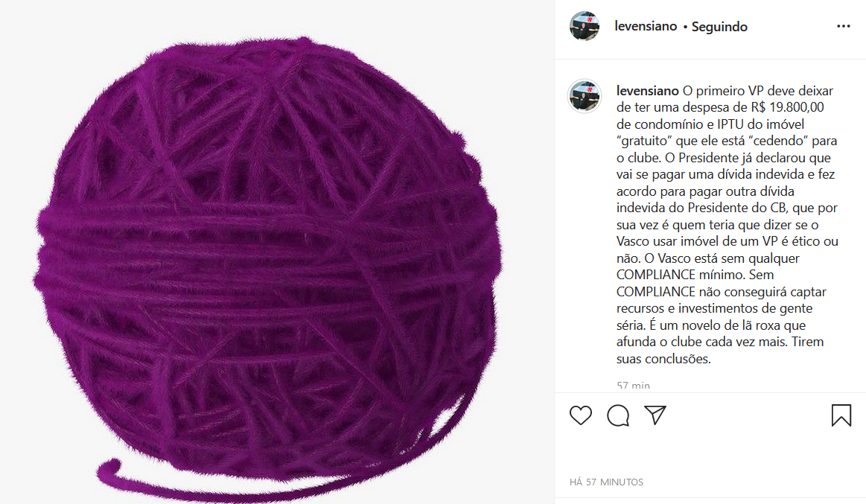Save the post with the bookmark icon
Image resolution: width=866 pixels, height=504 pixels.
tap(841, 415)
